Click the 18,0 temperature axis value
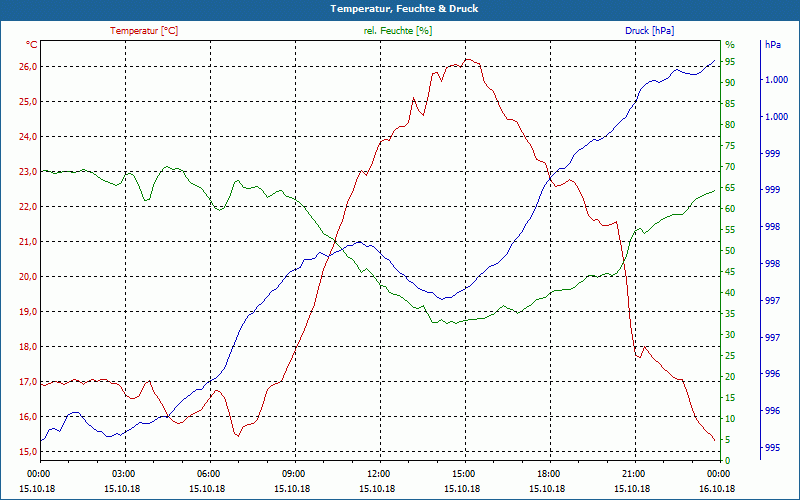This screenshot has height=500, width=800. coord(29,347)
